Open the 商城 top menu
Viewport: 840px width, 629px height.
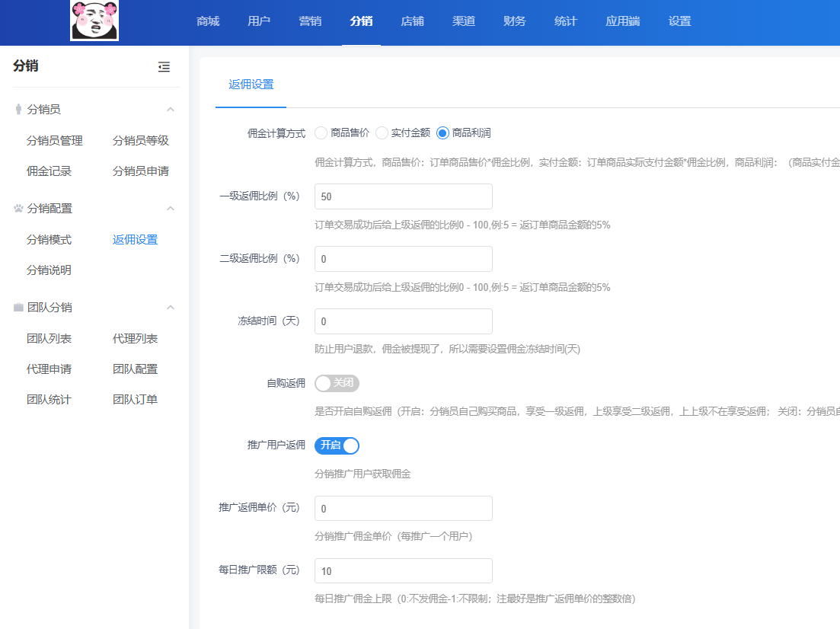pyautogui.click(x=208, y=21)
